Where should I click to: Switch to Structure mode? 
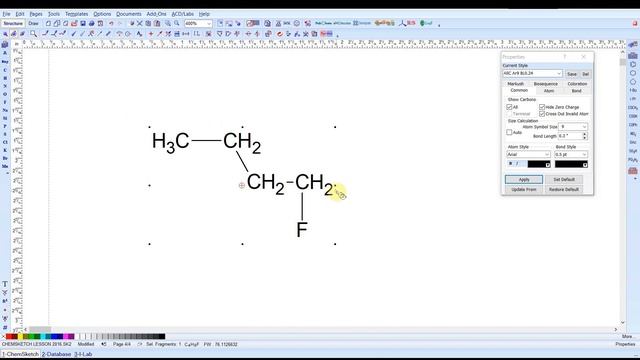[13, 24]
